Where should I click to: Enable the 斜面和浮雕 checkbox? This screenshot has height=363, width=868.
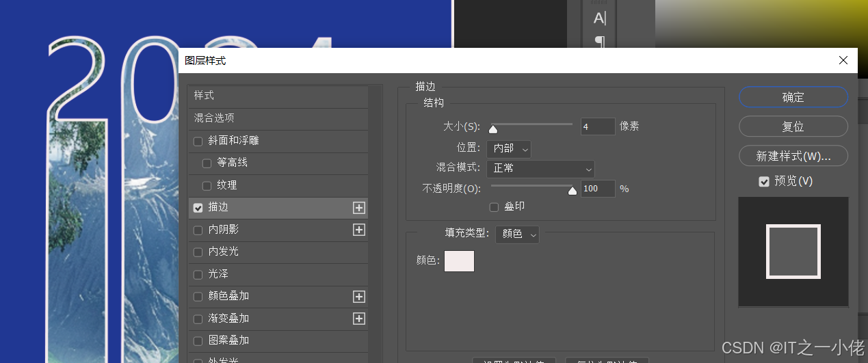[198, 142]
